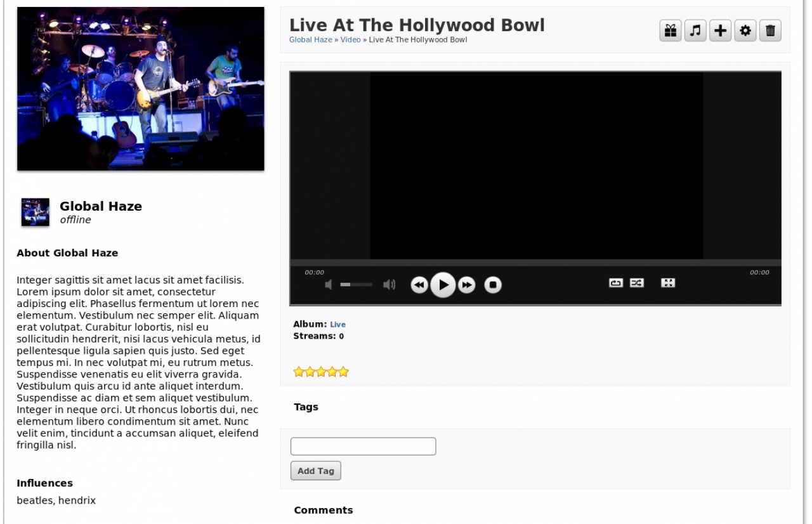Toggle the shuffle icon in player
Viewport: 812px width, 524px height.
637,283
